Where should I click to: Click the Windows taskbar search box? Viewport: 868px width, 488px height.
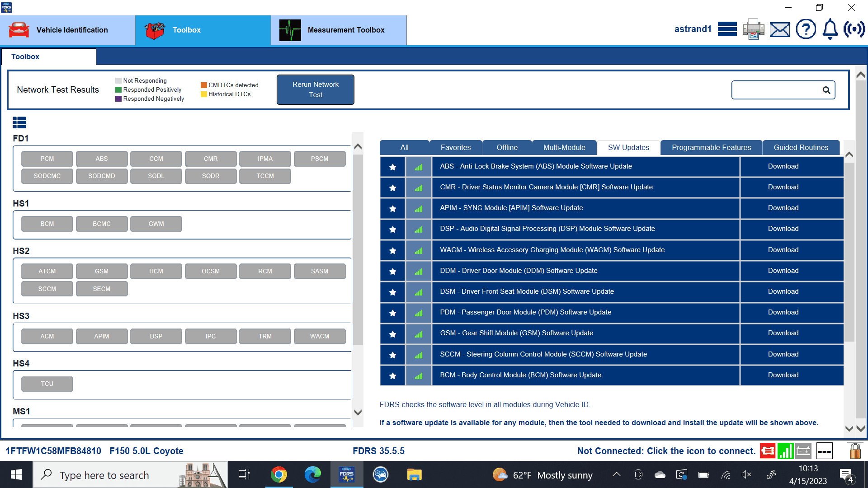(x=130, y=474)
